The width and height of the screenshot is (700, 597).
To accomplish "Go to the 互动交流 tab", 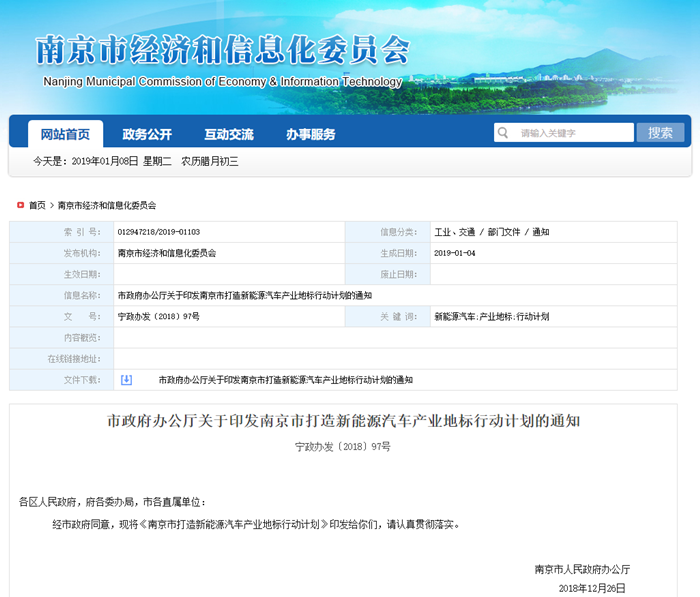I will tap(229, 134).
